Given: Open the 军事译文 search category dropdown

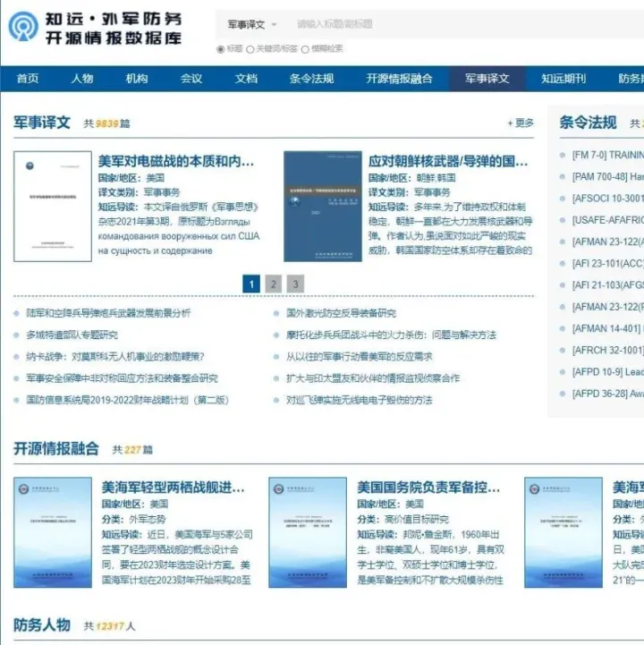Looking at the screenshot, I should pyautogui.click(x=251, y=25).
